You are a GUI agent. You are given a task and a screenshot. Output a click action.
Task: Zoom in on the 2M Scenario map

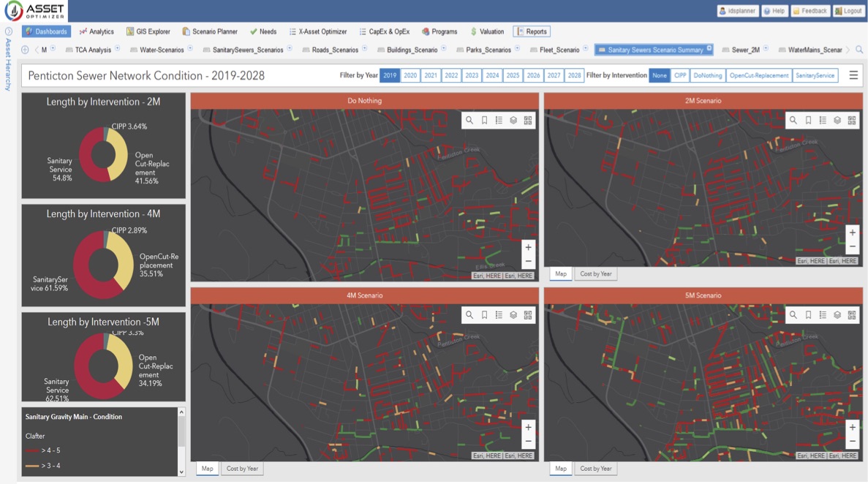tap(852, 232)
